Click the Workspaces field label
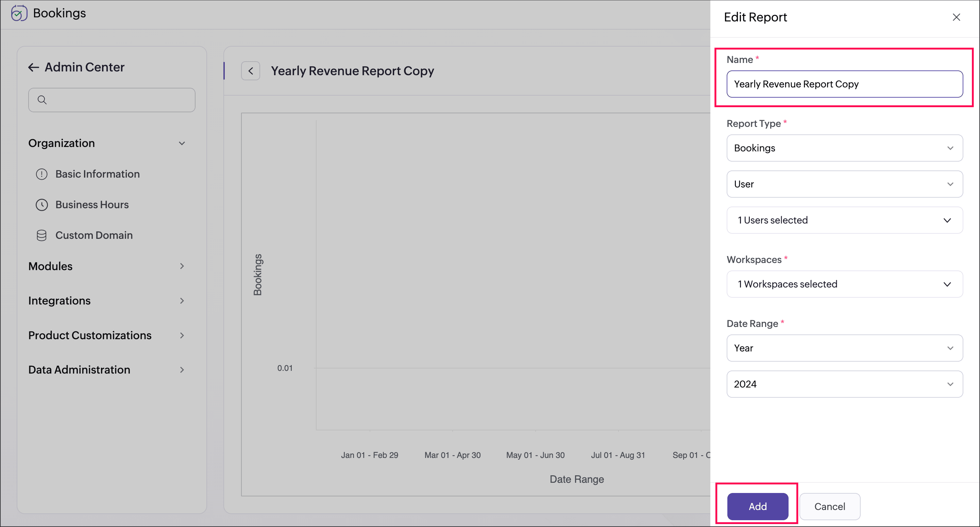Image resolution: width=980 pixels, height=527 pixels. (754, 260)
